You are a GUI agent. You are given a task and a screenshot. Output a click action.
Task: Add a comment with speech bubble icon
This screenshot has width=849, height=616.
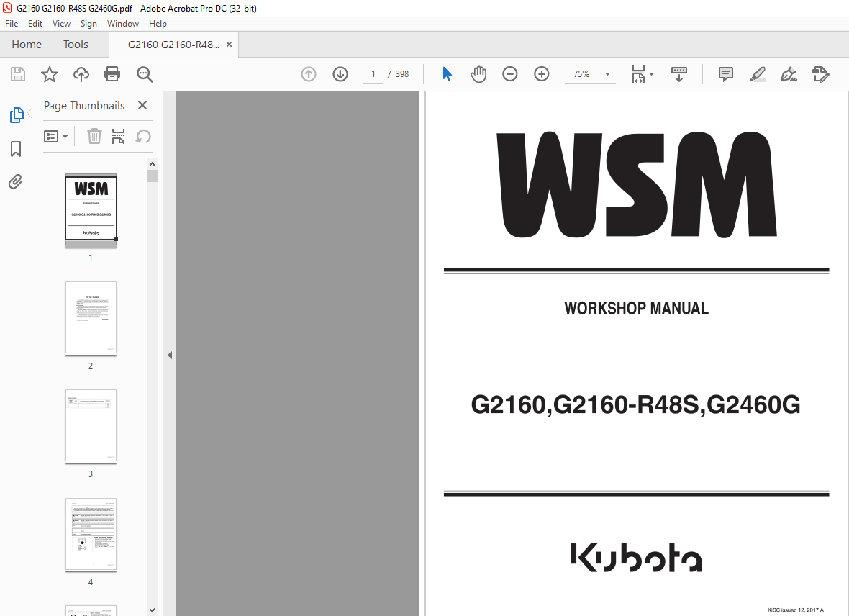(725, 74)
